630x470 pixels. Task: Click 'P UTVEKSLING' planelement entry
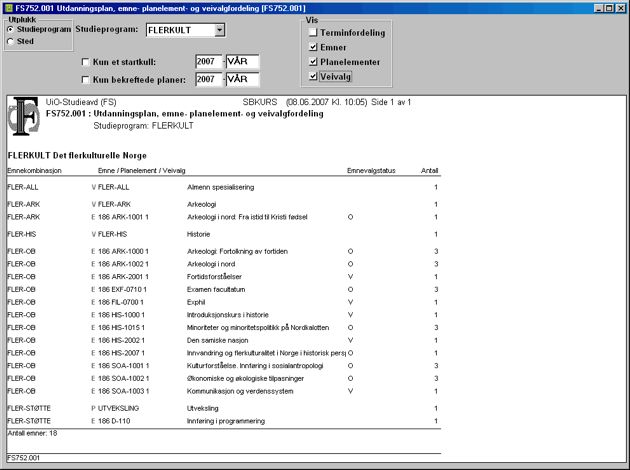coord(115,409)
